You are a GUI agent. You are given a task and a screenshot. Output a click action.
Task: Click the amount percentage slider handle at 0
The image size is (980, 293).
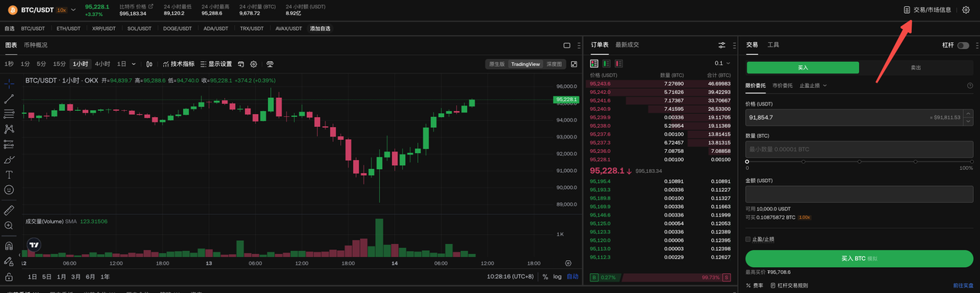click(x=747, y=161)
